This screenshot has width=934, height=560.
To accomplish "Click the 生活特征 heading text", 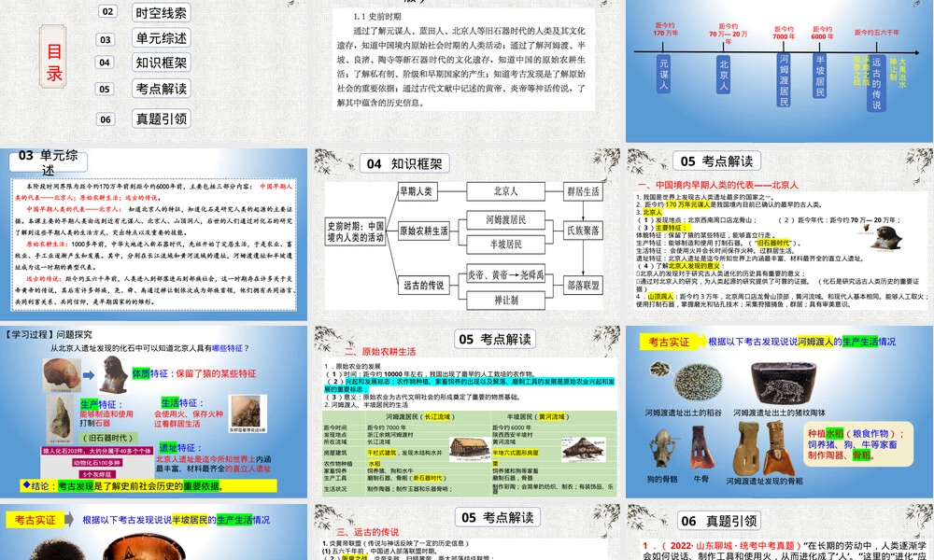I will [182, 403].
